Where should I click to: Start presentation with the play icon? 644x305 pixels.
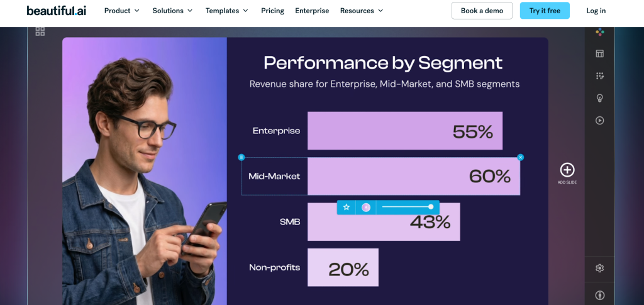[599, 120]
